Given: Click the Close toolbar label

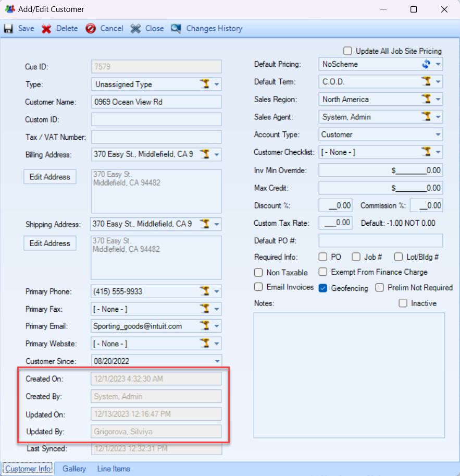Looking at the screenshot, I should point(154,29).
